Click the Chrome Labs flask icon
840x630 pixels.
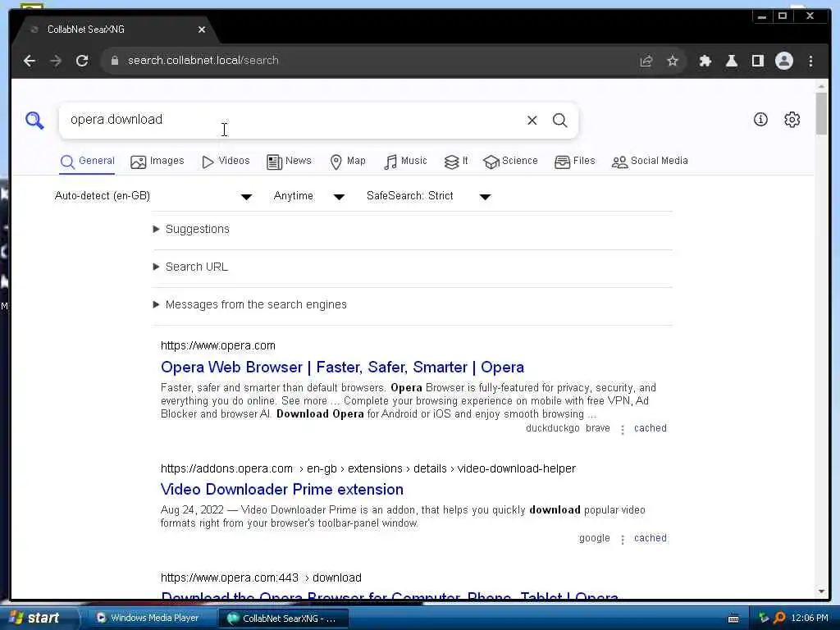point(731,61)
